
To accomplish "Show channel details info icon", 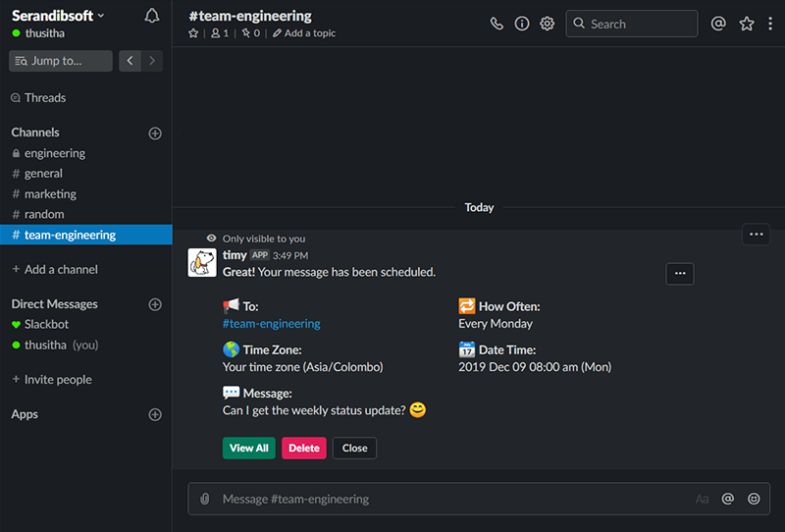I will pyautogui.click(x=522, y=24).
